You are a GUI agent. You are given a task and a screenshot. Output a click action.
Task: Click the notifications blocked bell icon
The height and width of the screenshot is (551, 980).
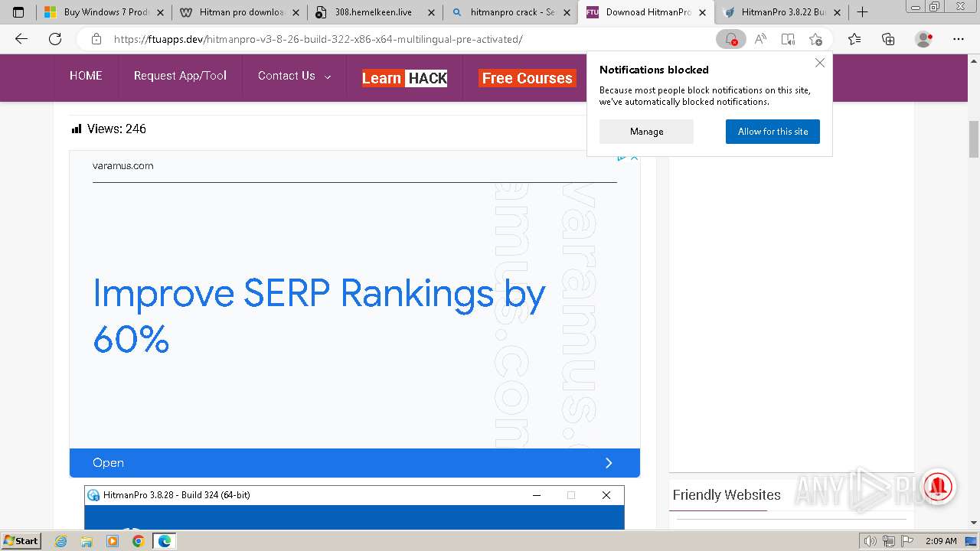[730, 39]
